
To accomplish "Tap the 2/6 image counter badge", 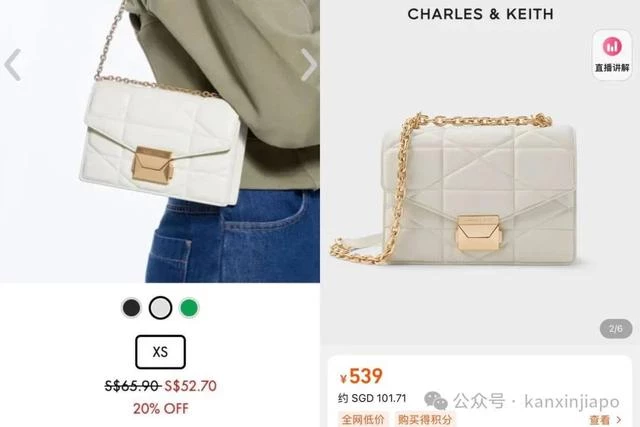I will 616,329.
